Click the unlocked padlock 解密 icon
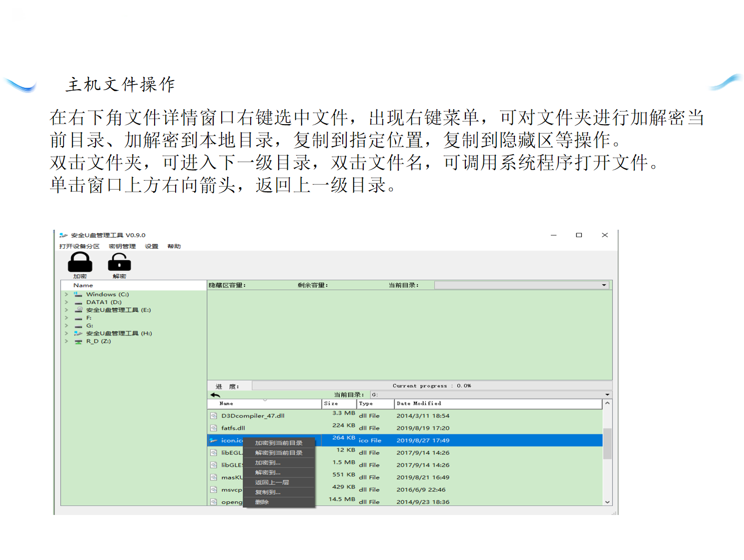 [119, 262]
